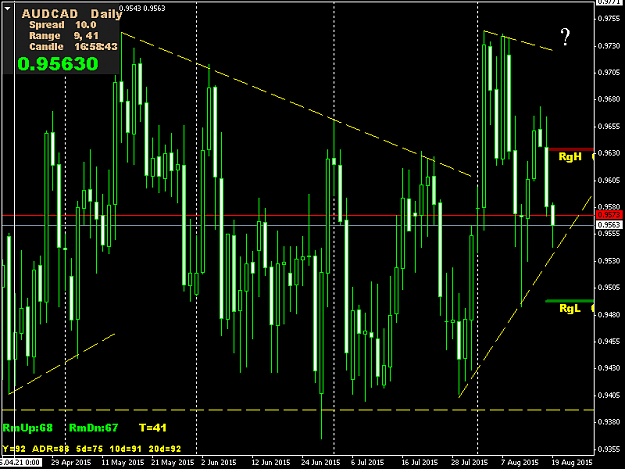This screenshot has height=469, width=625.
Task: Click the 0.9705 price scale label
Action: pos(609,73)
